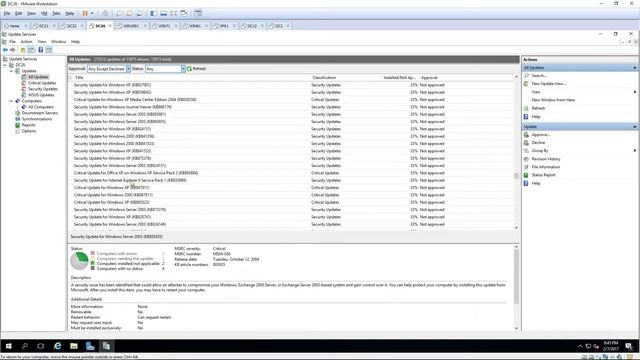The height and width of the screenshot is (360, 640).
Task: Click Approve... in the Update actions
Action: click(541, 135)
